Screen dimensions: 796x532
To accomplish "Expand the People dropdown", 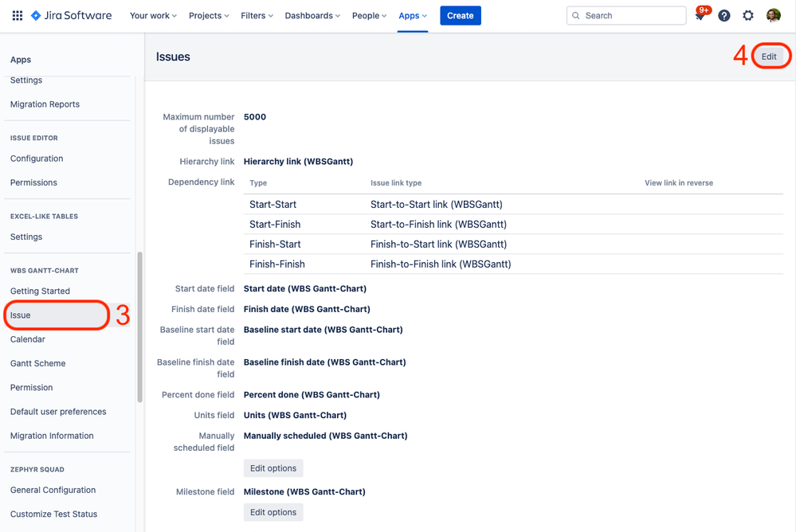I will (369, 16).
